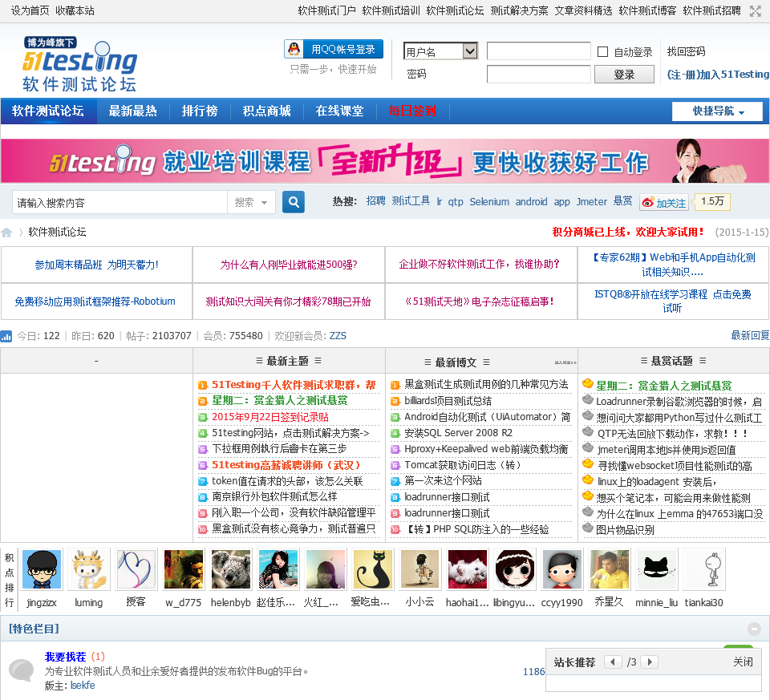Image resolution: width=770 pixels, height=700 pixels.
Task: Toggle the 自动登录 checkbox
Action: (x=602, y=51)
